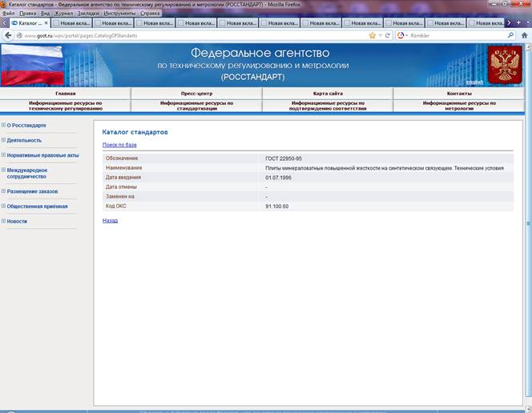Click the scroll tabs left arrow
This screenshot has height=413, width=532.
[4, 23]
